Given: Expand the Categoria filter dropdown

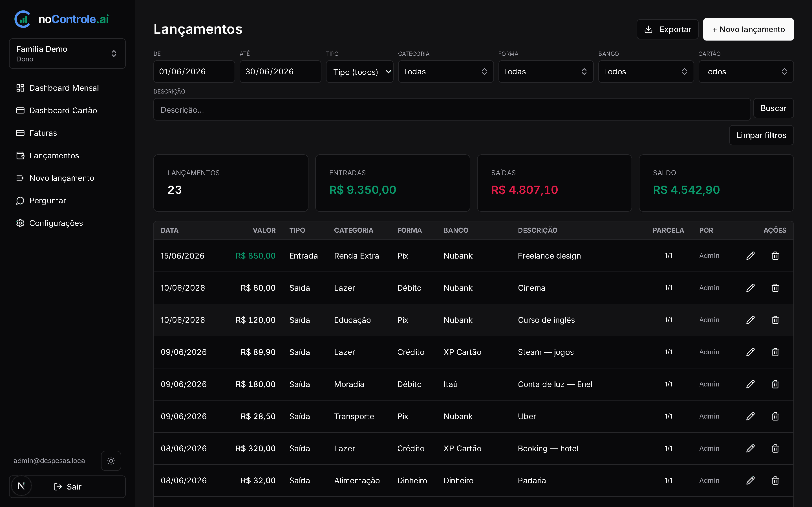Looking at the screenshot, I should tap(445, 72).
